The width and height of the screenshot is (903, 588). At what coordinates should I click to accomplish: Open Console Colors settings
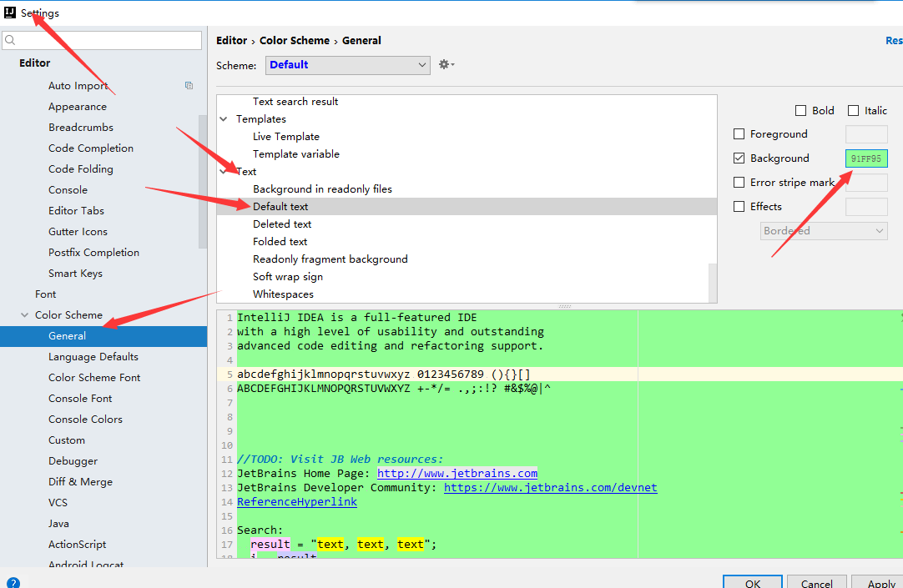tap(85, 420)
